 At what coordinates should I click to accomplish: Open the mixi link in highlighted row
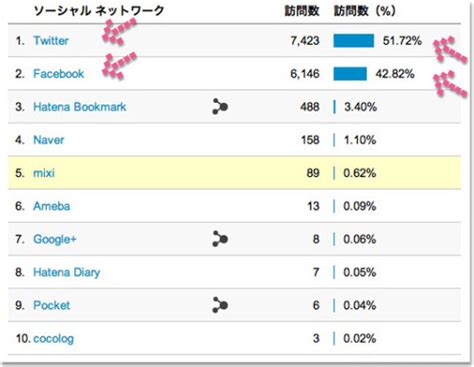(44, 173)
